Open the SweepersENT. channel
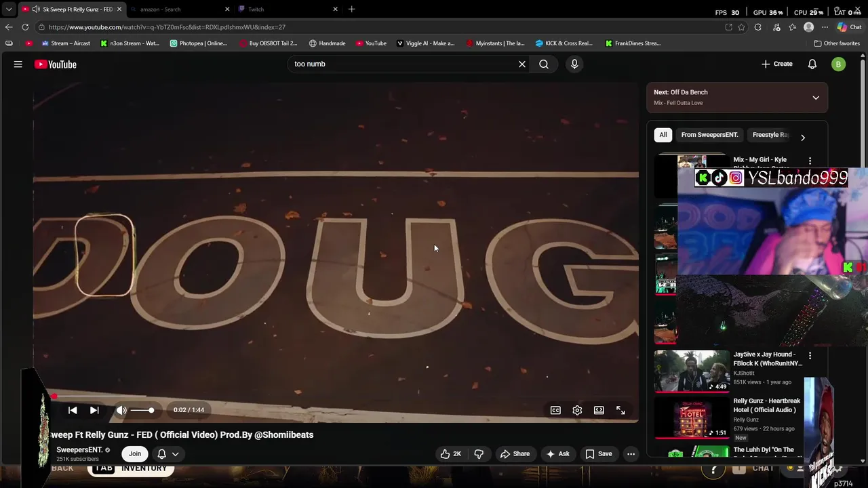868x488 pixels. [79, 450]
